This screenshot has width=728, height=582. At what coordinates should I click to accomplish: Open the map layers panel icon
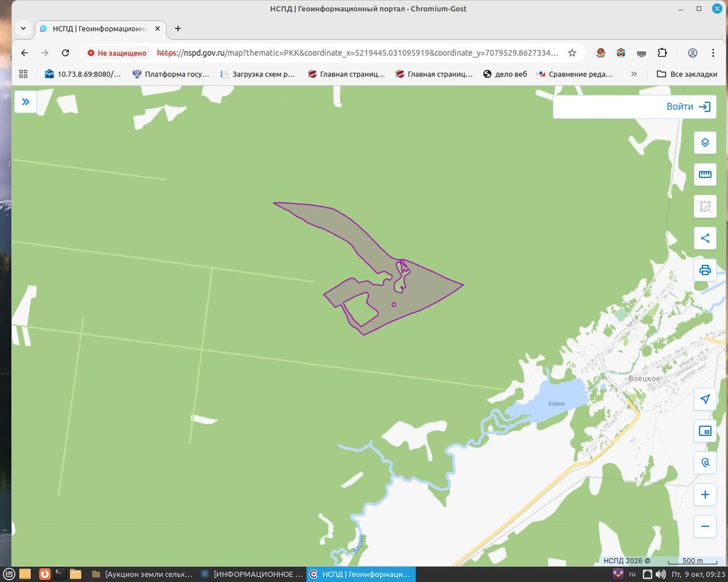click(705, 142)
